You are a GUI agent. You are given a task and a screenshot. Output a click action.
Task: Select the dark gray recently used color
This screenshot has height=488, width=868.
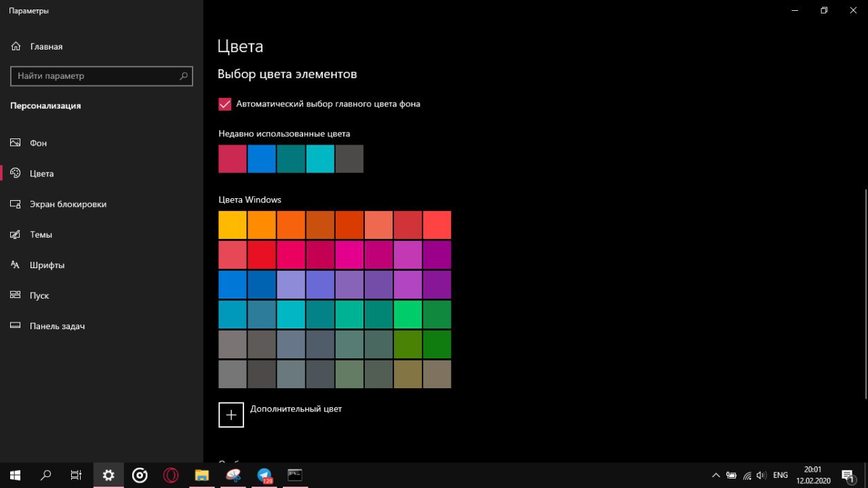click(349, 159)
